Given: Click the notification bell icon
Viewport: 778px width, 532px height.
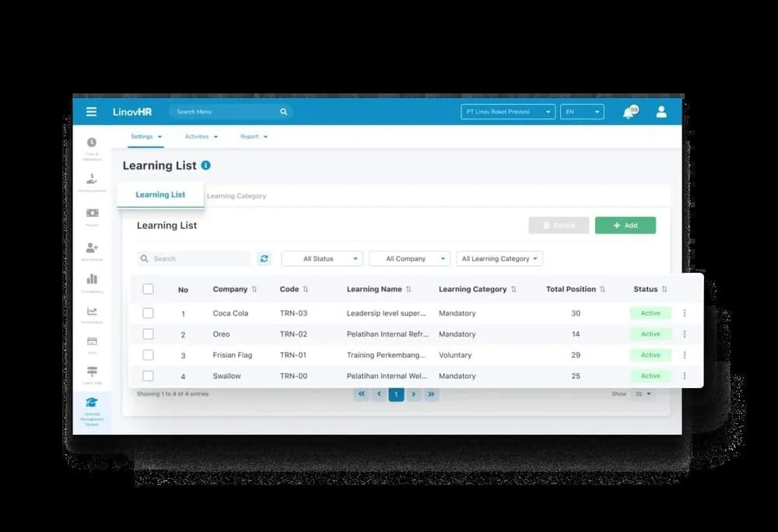Looking at the screenshot, I should point(629,112).
